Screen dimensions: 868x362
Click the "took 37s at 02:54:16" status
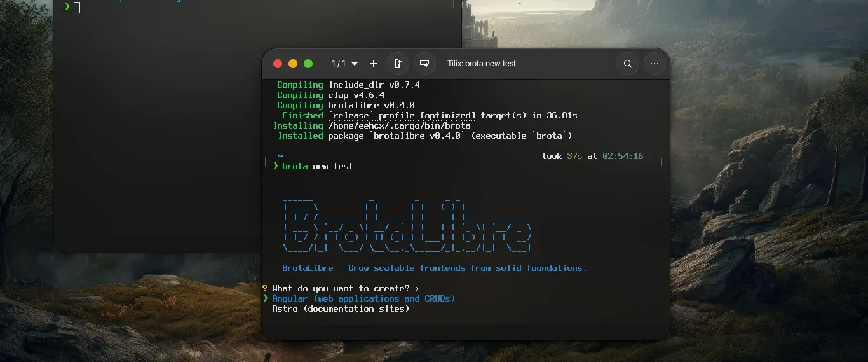(x=592, y=156)
